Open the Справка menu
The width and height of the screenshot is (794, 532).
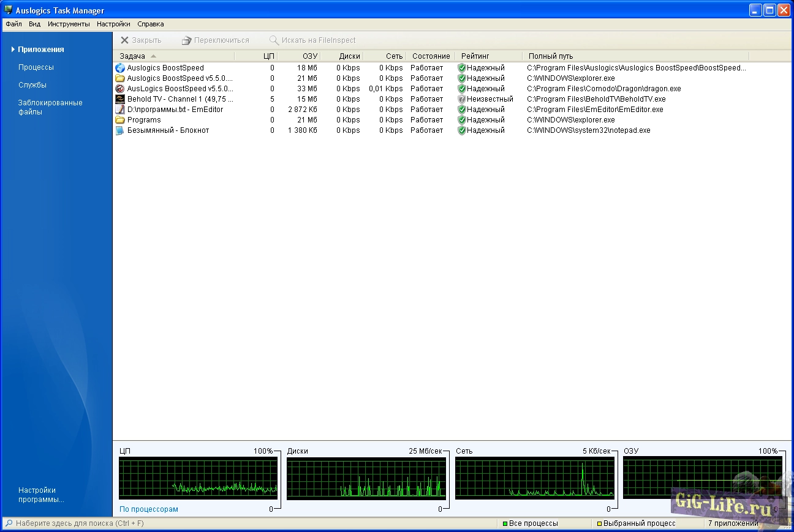(x=150, y=24)
